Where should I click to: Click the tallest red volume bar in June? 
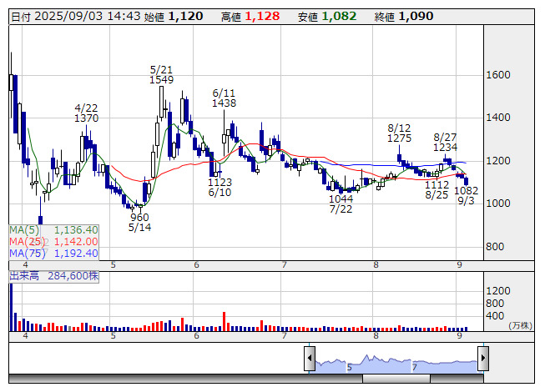(x=225, y=321)
